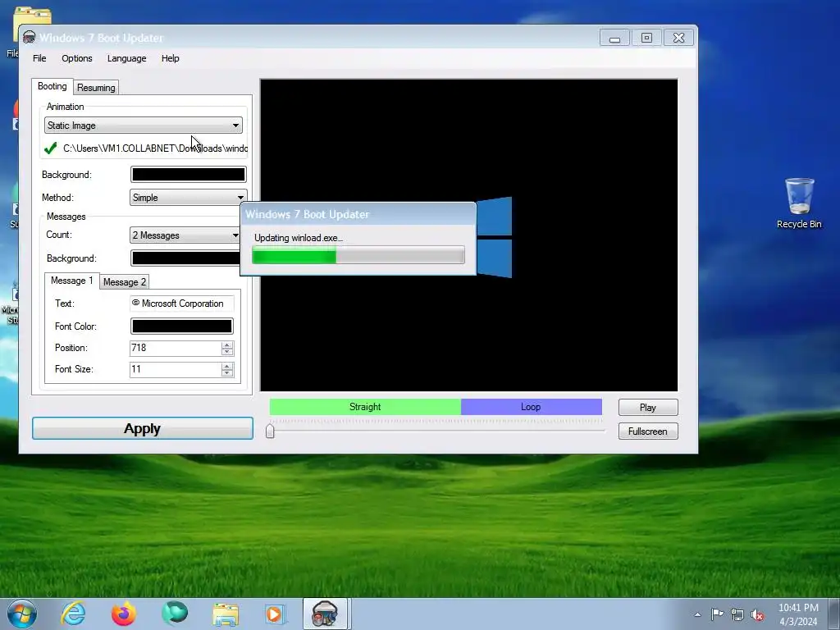Image resolution: width=840 pixels, height=630 pixels.
Task: Click the Messages Background color swatch
Action: coord(185,258)
